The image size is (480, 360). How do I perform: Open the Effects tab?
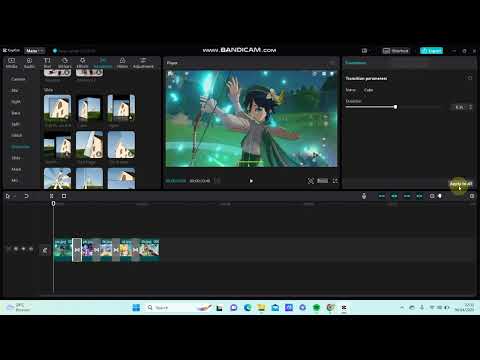click(82, 63)
